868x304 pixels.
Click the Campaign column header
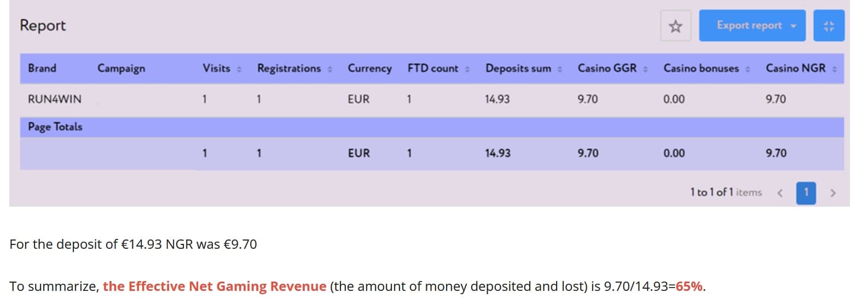121,68
